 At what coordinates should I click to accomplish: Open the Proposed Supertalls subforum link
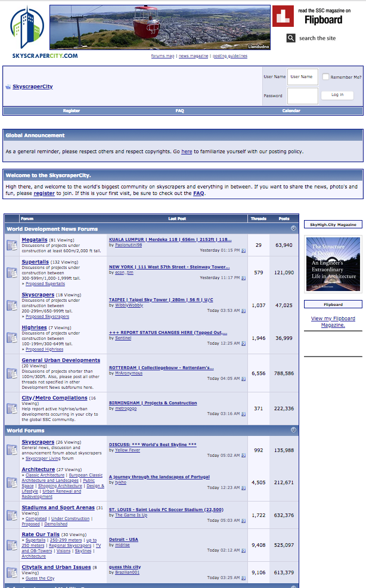[45, 284]
